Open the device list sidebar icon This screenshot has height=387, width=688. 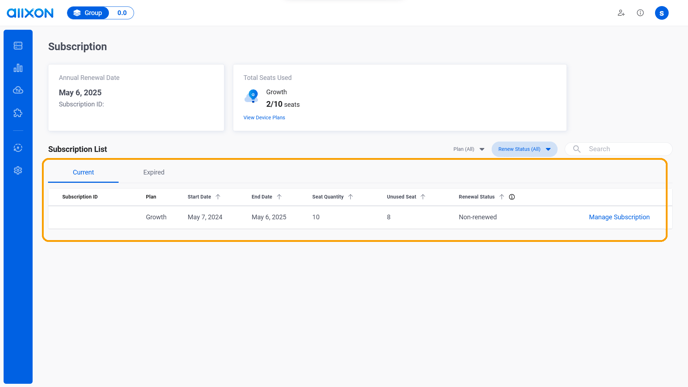coord(18,46)
